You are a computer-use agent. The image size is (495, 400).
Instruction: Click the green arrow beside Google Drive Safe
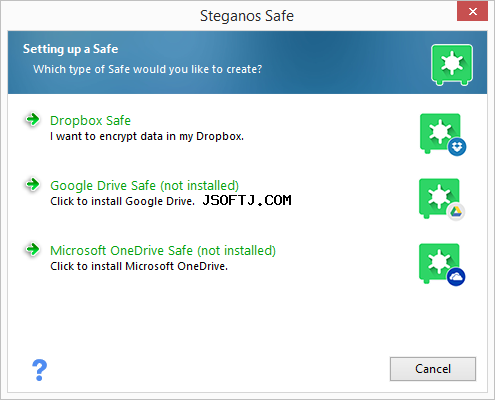click(33, 184)
